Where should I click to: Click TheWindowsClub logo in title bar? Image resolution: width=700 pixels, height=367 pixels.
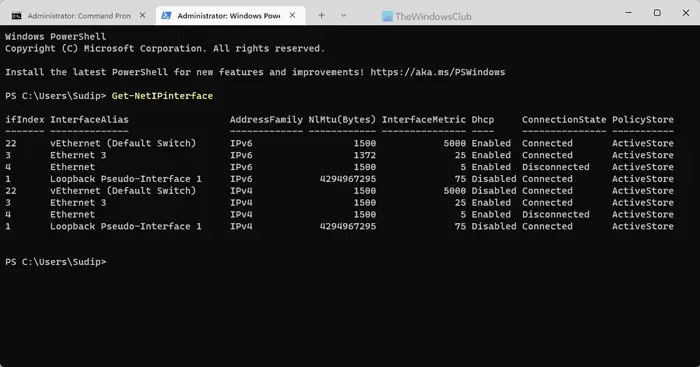pos(426,17)
